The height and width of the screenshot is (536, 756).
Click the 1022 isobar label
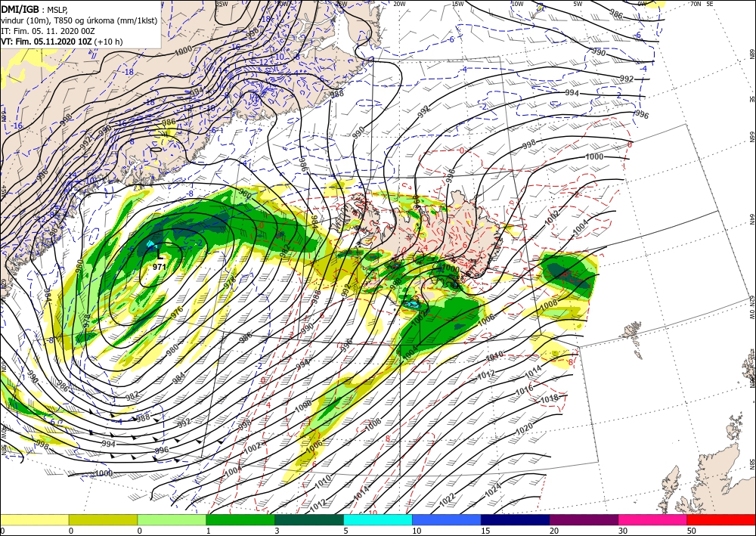[447, 500]
